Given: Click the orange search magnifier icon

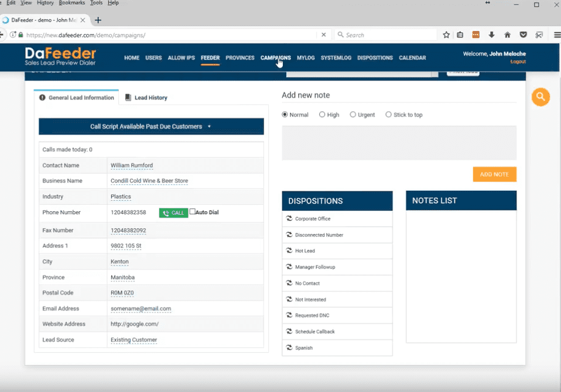Looking at the screenshot, I should [541, 97].
